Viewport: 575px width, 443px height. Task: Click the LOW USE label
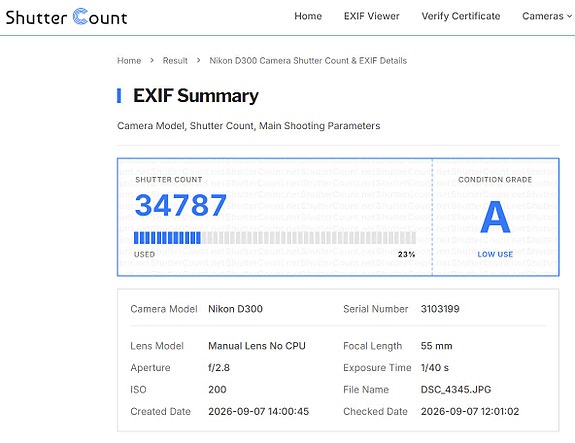coord(495,254)
